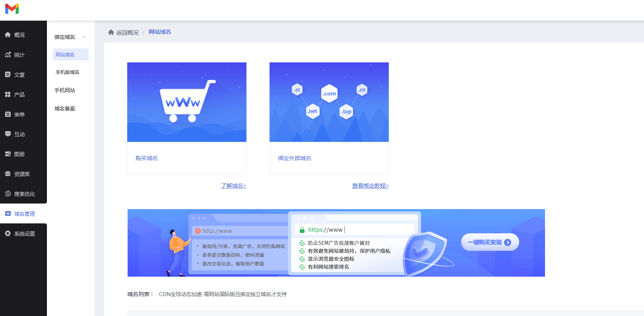Open the 互动 interaction chat icon
The height and width of the screenshot is (316, 644).
[8, 134]
